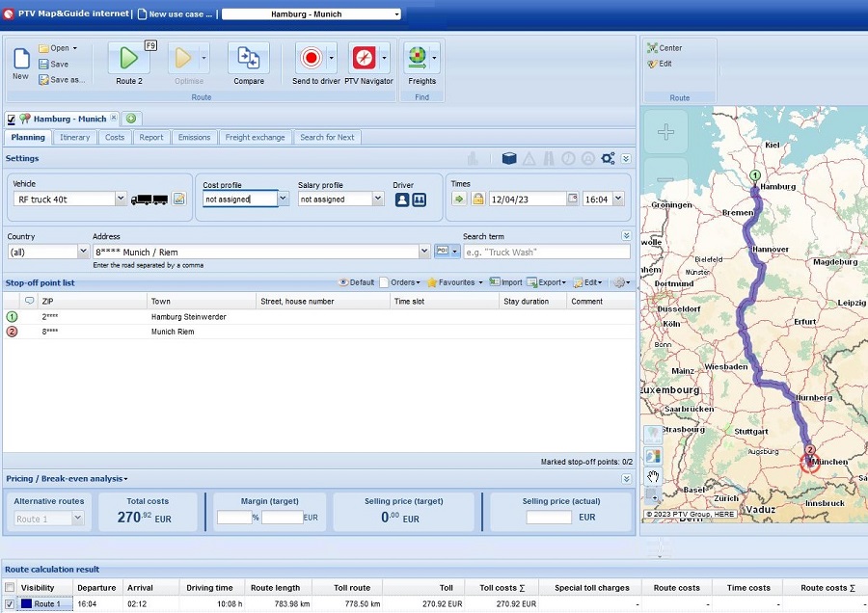Open the 16:04 time dropdown
The image size is (868, 613).
[618, 199]
